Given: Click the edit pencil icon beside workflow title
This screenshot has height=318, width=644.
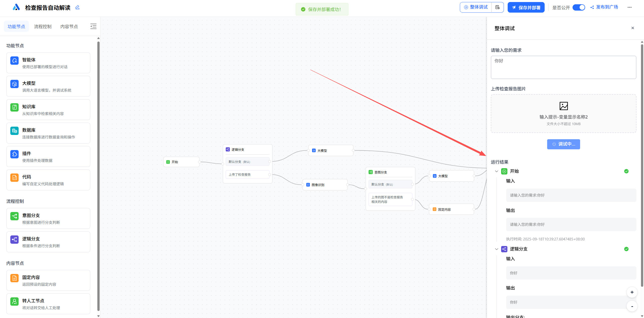Looking at the screenshot, I should (77, 8).
